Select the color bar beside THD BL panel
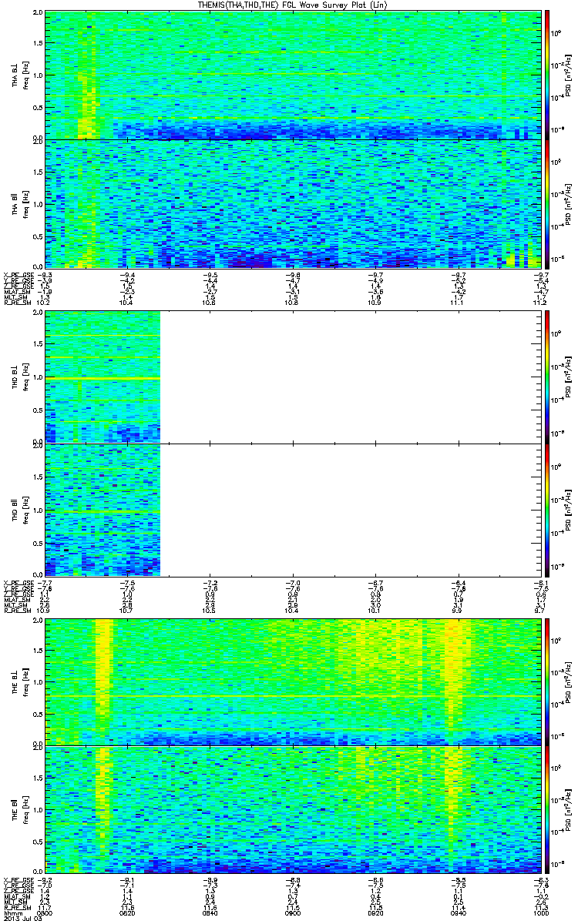 pyautogui.click(x=548, y=377)
